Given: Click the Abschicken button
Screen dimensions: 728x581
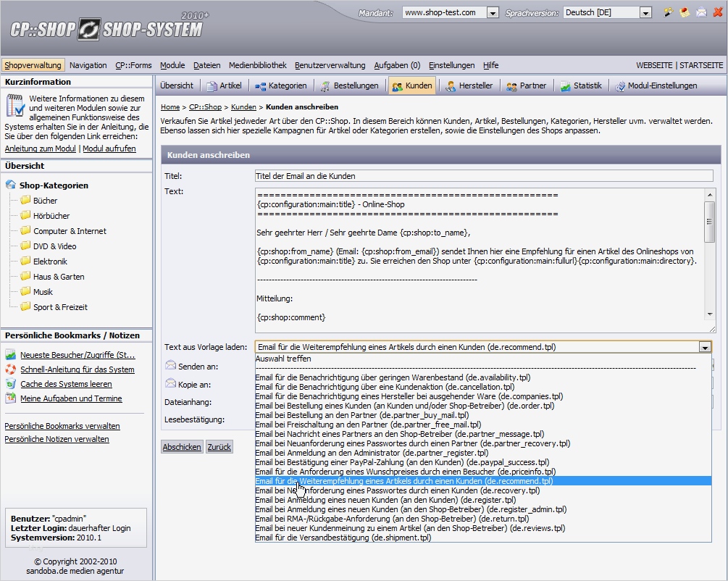Looking at the screenshot, I should (182, 447).
